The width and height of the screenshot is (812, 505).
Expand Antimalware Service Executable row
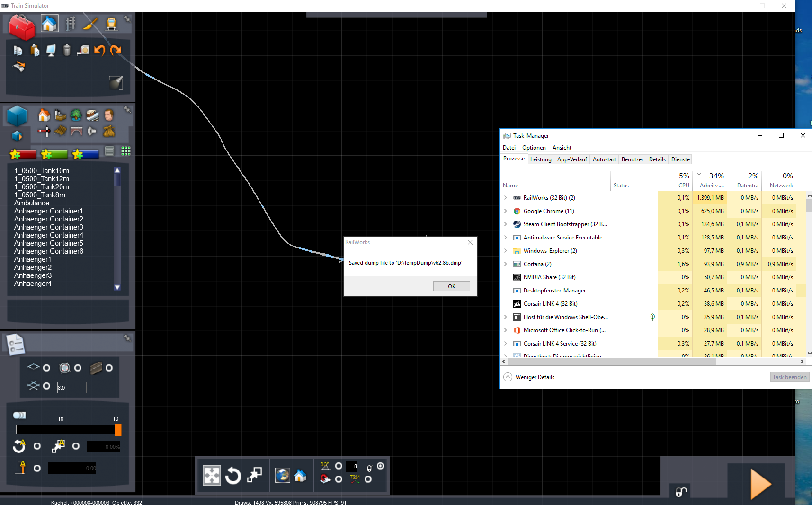[x=506, y=238]
